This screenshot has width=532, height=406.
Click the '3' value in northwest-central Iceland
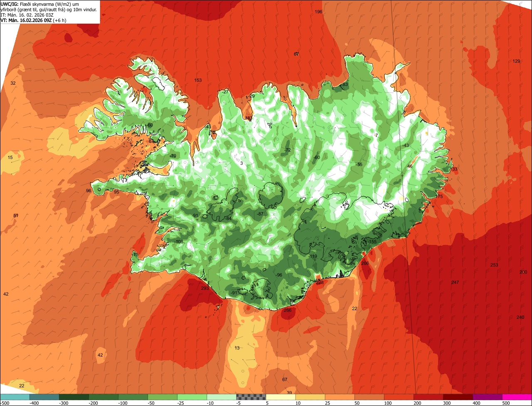(x=241, y=164)
